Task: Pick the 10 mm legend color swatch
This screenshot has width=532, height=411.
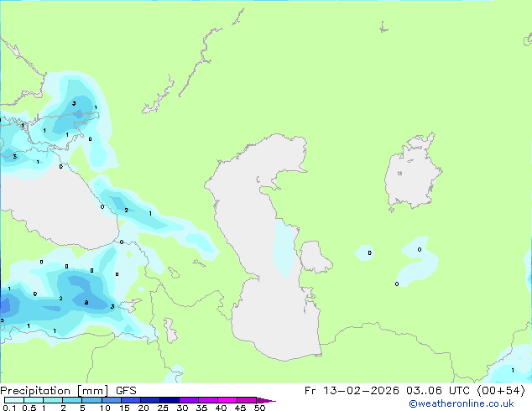Action: click(x=112, y=400)
